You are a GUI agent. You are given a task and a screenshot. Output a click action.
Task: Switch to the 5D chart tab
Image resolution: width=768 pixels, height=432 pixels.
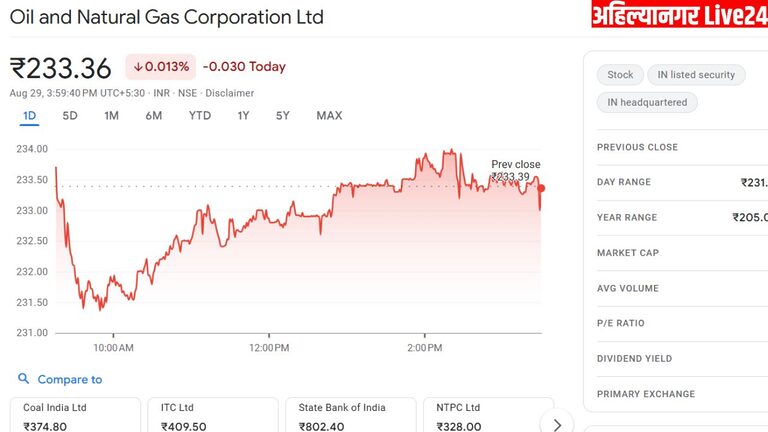click(x=70, y=116)
